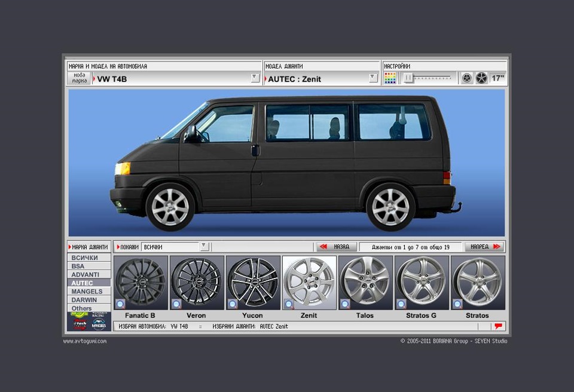
Task: Open the VW T4B car model dropdown
Action: pos(255,78)
